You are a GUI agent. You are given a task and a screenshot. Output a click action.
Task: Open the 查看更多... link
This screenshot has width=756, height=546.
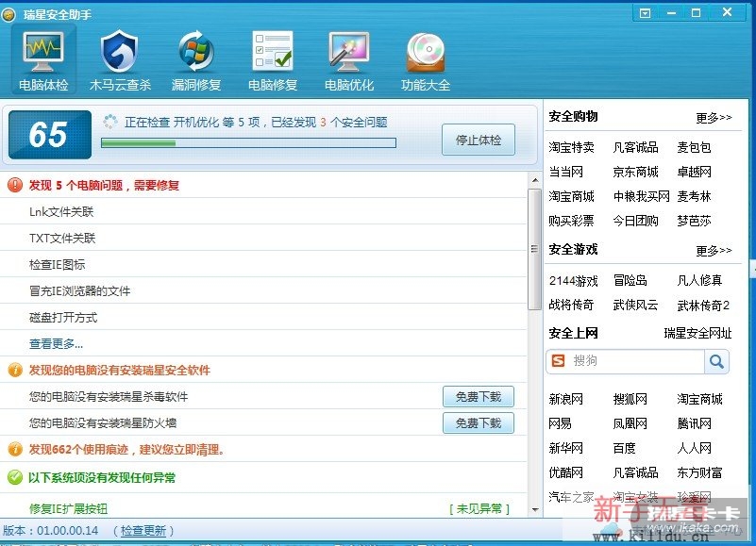[x=56, y=343]
